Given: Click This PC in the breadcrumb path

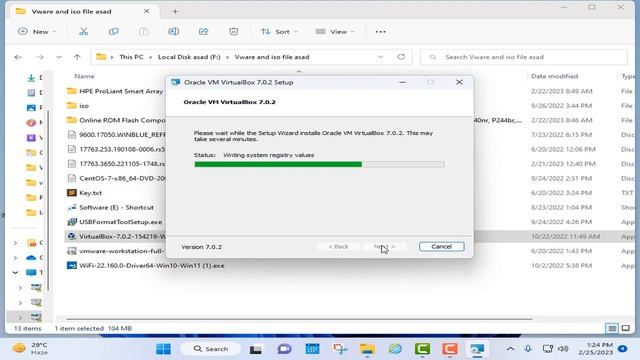Looking at the screenshot, I should (131, 57).
